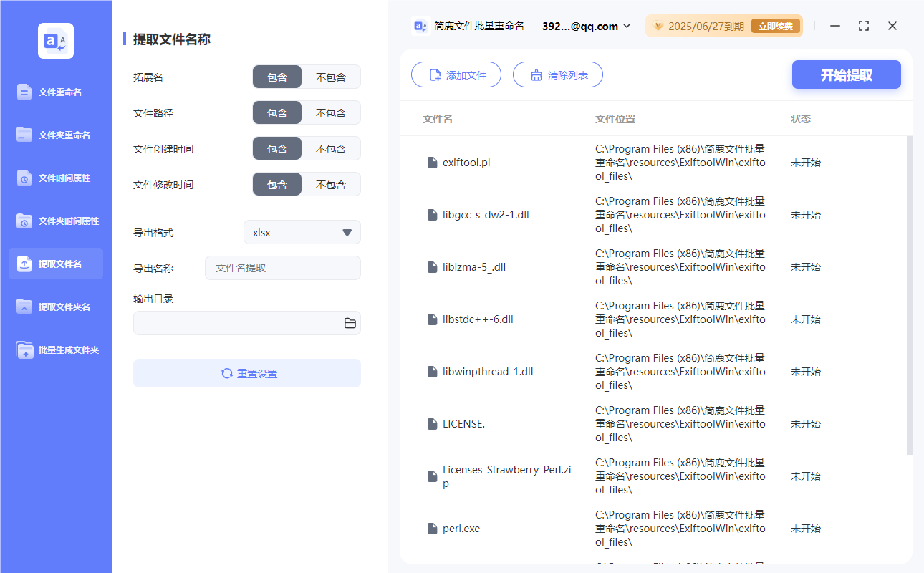Click the 添加文件 add files icon
This screenshot has height=573, width=924.
point(436,74)
